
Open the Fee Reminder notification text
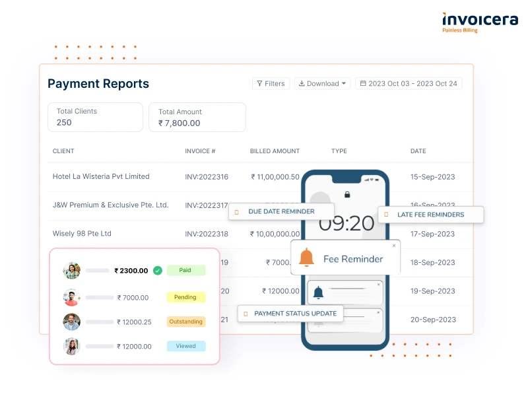click(353, 259)
